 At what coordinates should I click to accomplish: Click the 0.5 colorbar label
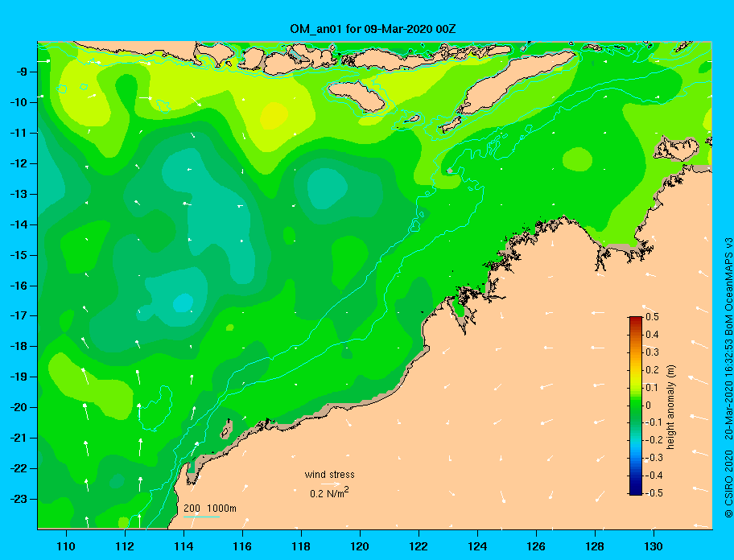[x=652, y=317]
